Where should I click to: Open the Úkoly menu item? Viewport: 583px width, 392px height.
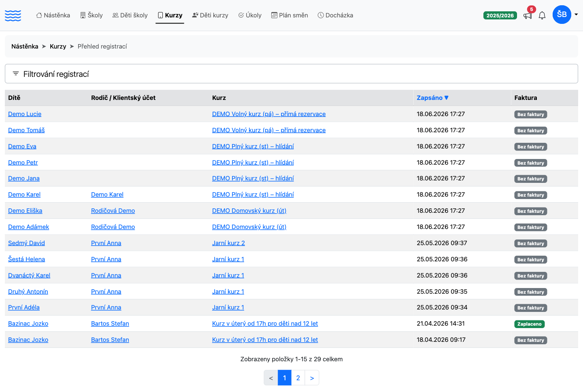[250, 15]
